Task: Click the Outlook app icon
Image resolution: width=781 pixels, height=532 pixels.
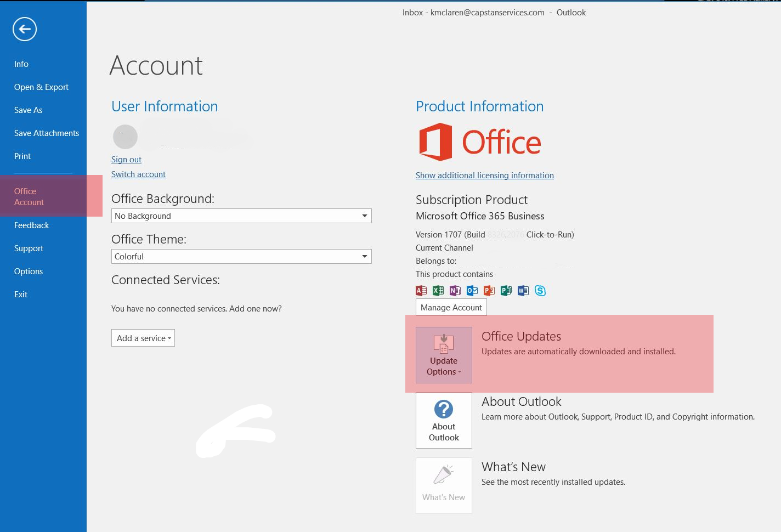Action: pos(472,291)
